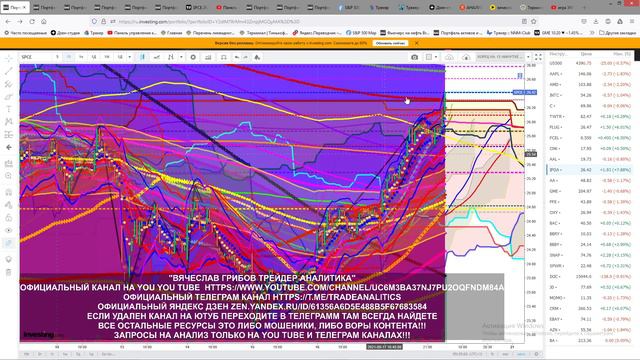Open the S&P 500 Map bookmark
640x360 pixels.
tap(361, 33)
